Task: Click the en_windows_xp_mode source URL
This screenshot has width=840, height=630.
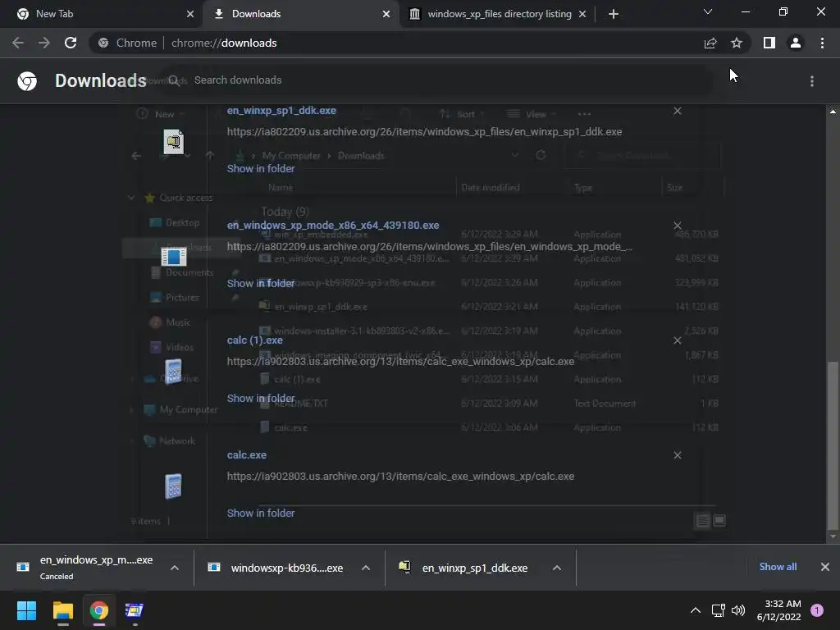Action: [x=430, y=247]
